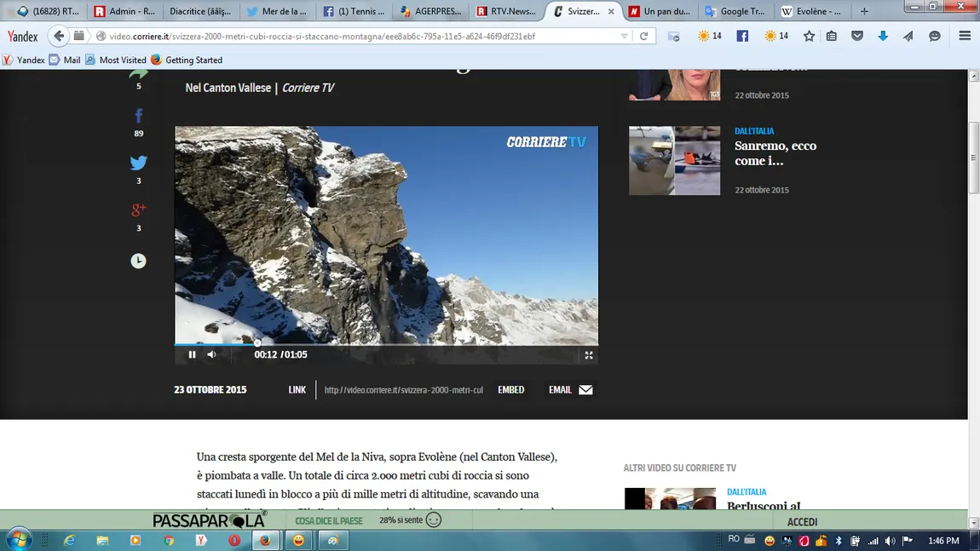Image resolution: width=980 pixels, height=551 pixels.
Task: Bookmark this page with the star icon
Action: tap(809, 37)
